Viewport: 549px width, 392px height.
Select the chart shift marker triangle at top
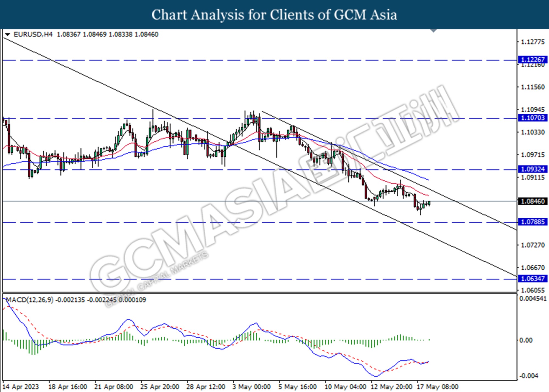pyautogui.click(x=434, y=31)
